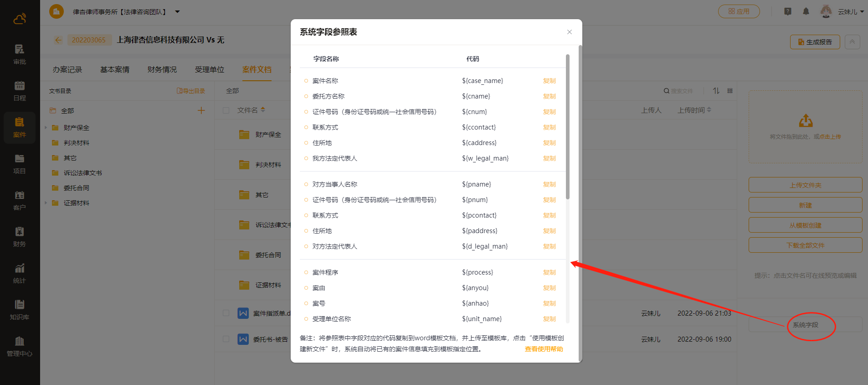Click the field table vertical scrollbar
Viewport: 868px width, 385px height.
[x=568, y=128]
